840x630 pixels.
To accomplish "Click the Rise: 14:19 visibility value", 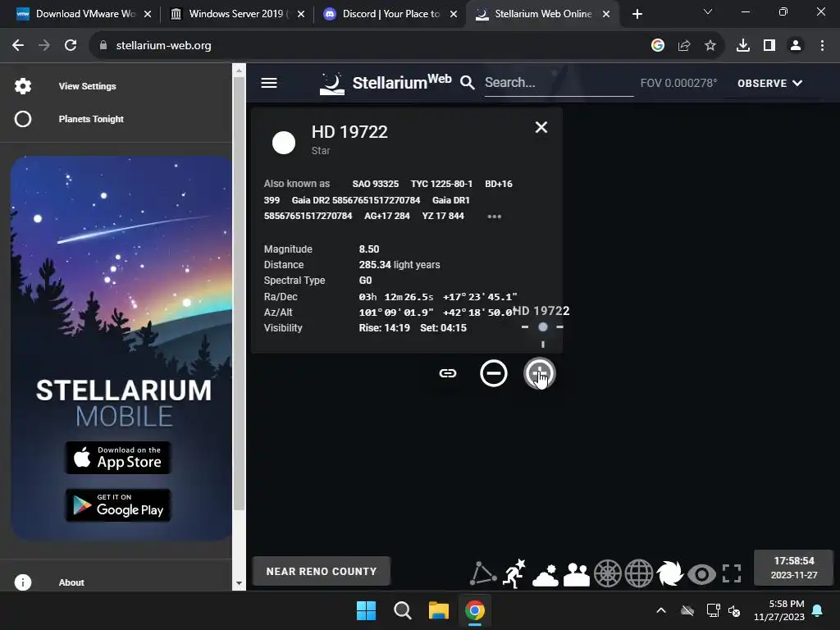I will tap(384, 328).
